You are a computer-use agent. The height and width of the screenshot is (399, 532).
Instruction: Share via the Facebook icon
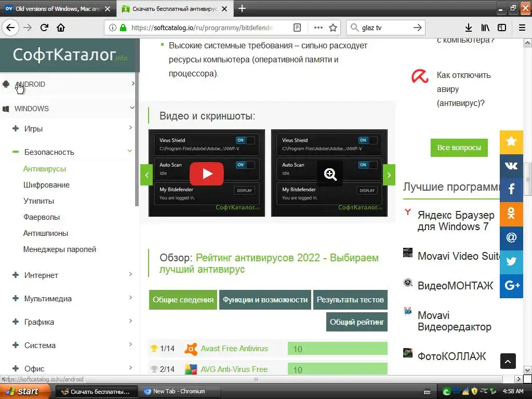511,190
